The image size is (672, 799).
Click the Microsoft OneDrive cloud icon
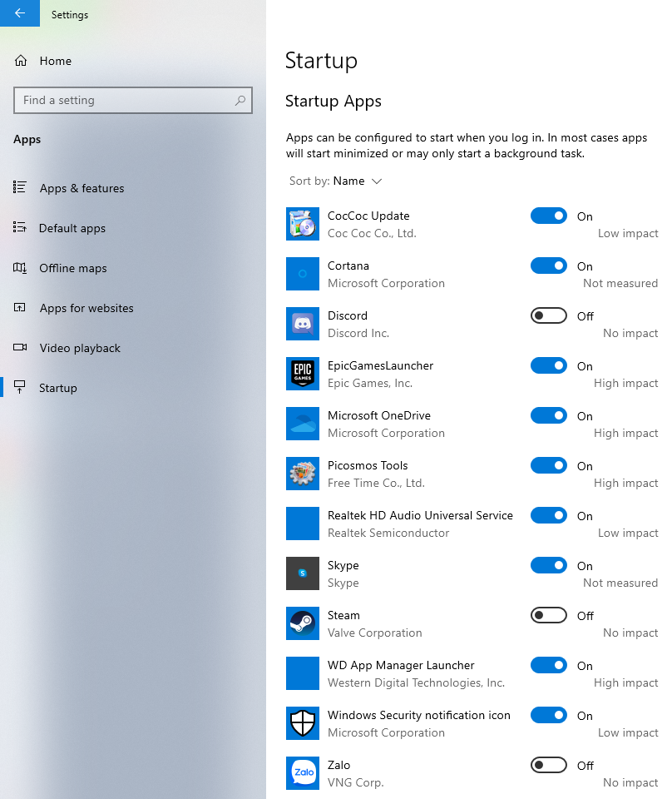coord(303,424)
